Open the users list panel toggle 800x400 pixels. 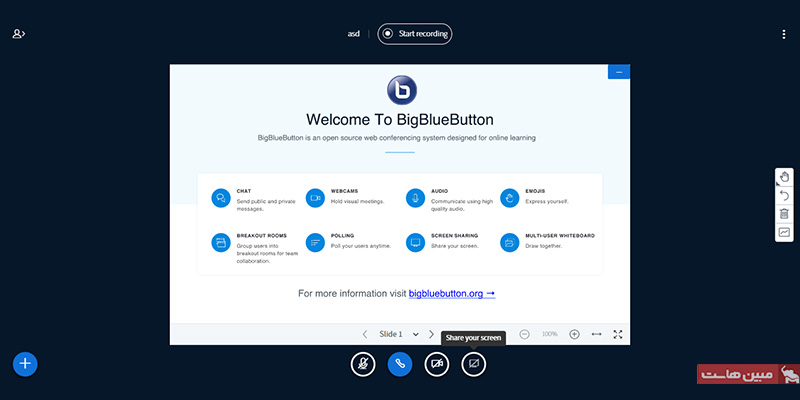pos(19,34)
